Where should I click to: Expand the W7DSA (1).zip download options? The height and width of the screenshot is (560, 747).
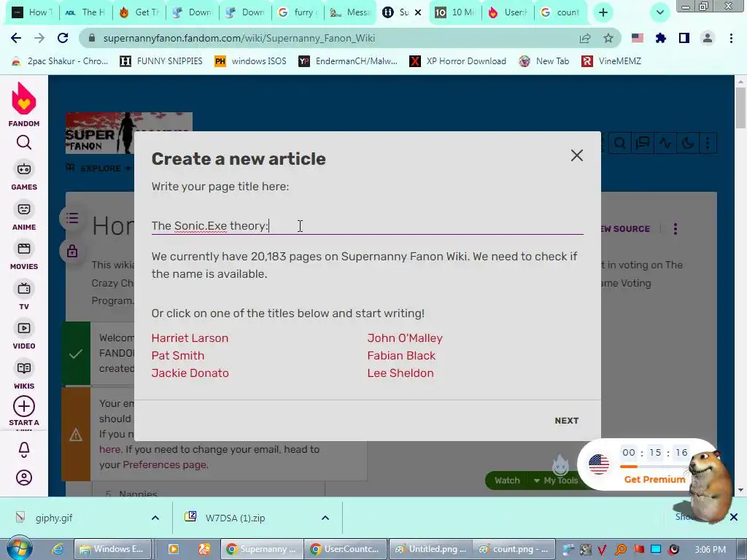[x=325, y=518]
